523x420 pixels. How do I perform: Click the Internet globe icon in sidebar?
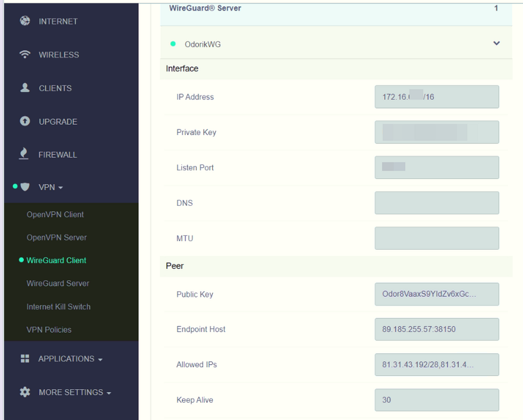point(24,21)
